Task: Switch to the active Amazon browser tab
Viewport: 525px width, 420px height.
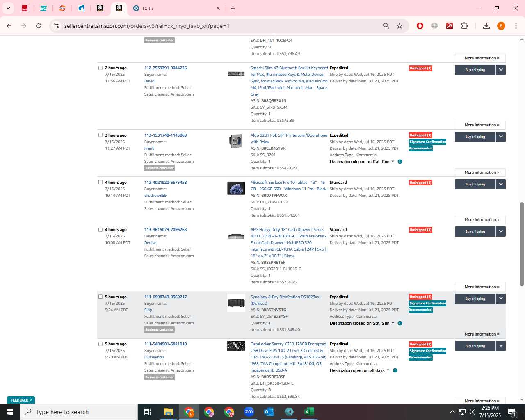Action: click(x=119, y=8)
